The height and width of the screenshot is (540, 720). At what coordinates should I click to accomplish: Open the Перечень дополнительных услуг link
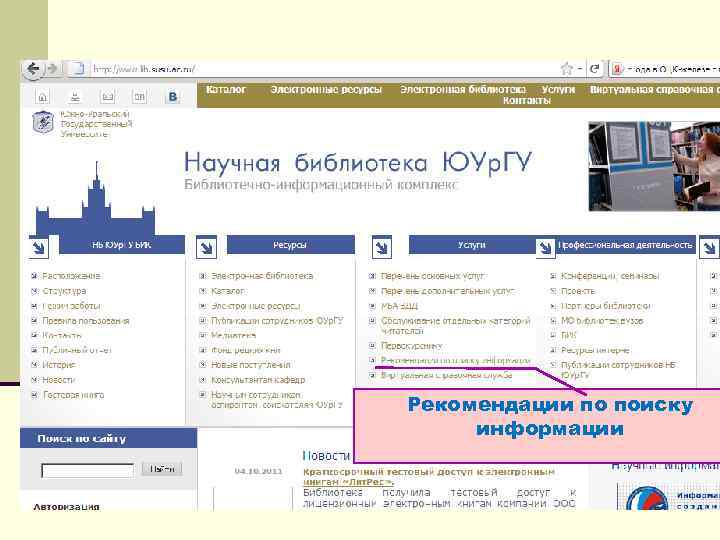click(448, 291)
